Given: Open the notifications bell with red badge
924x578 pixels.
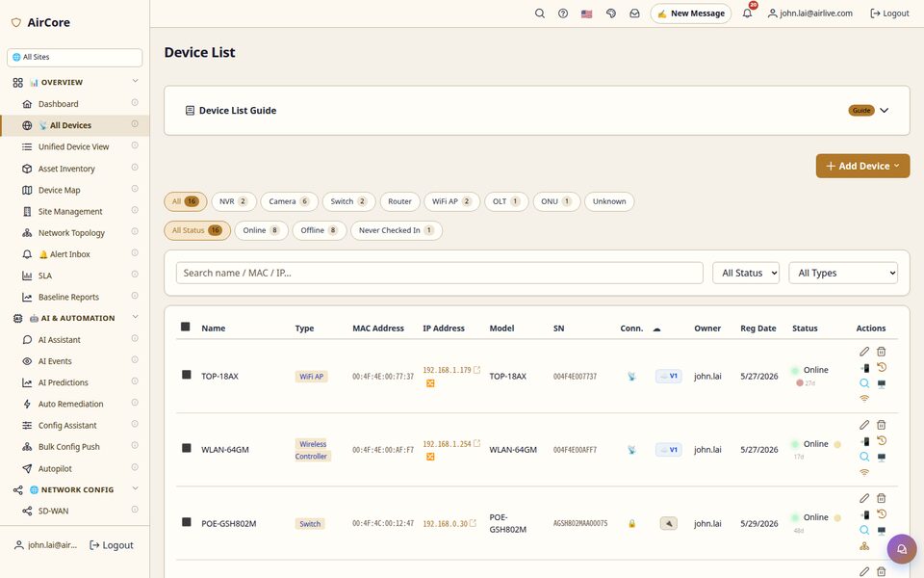Looking at the screenshot, I should pos(747,13).
